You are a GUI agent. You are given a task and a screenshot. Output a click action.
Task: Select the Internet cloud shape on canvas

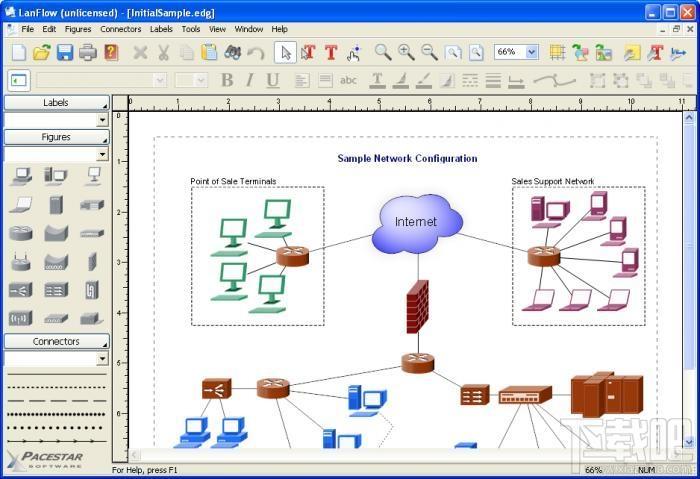coord(417,224)
